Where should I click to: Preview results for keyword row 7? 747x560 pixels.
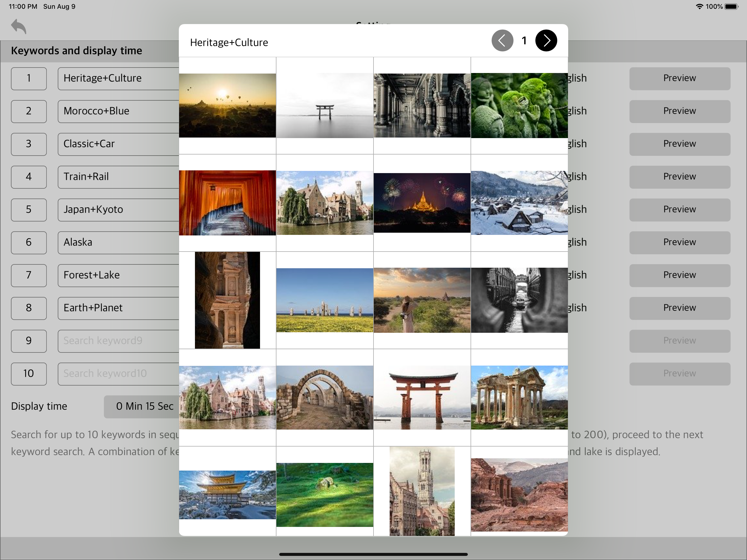tap(679, 275)
